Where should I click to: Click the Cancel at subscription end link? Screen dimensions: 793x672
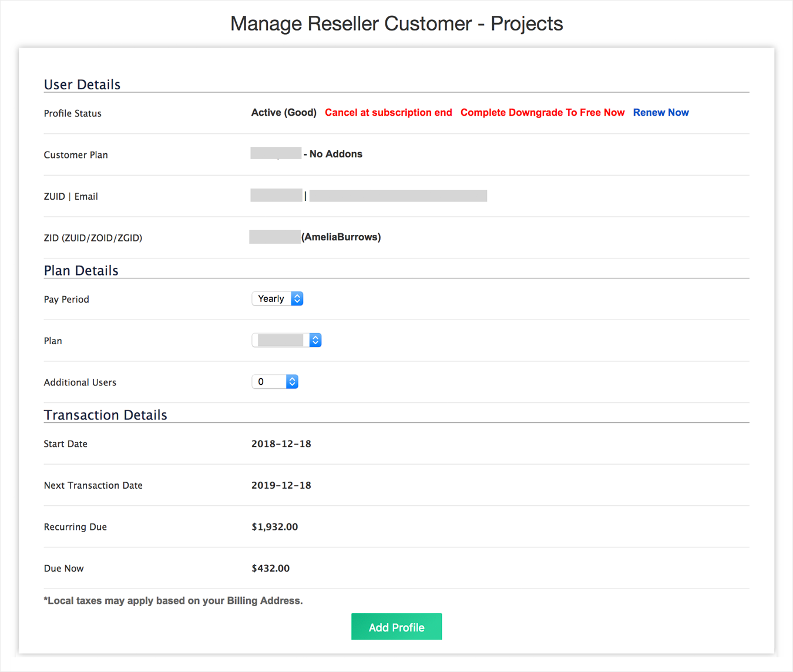(x=388, y=113)
